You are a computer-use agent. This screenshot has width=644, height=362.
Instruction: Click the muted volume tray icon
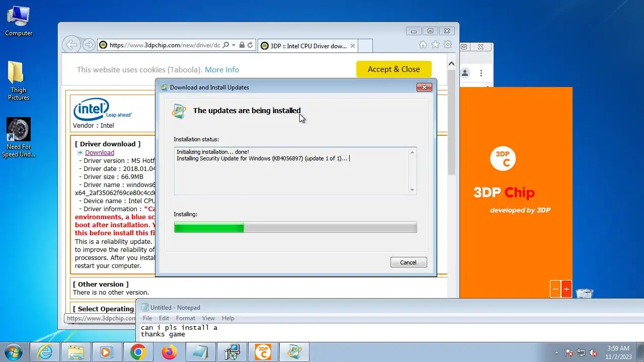click(x=593, y=352)
